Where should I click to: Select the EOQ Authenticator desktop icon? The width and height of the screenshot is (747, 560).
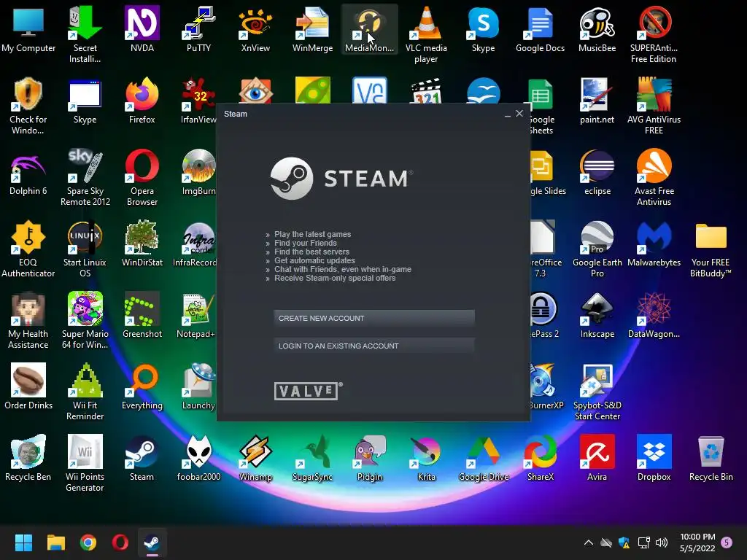pyautogui.click(x=28, y=249)
